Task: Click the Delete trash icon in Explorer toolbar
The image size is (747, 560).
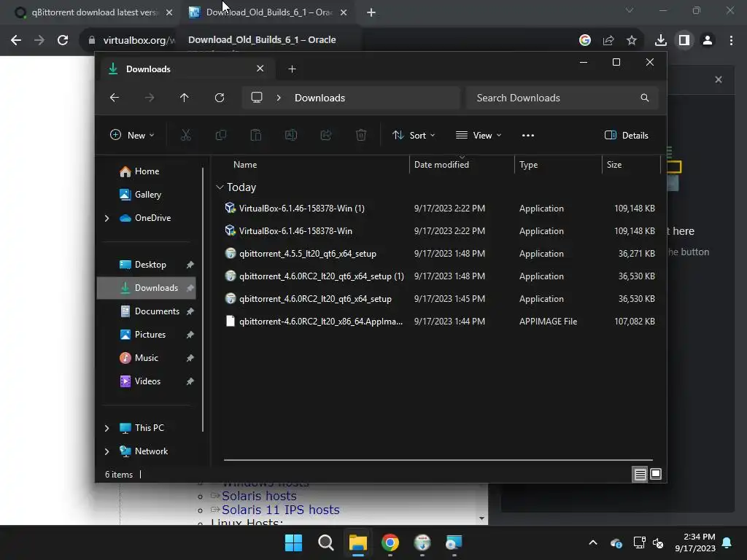Action: coord(361,135)
